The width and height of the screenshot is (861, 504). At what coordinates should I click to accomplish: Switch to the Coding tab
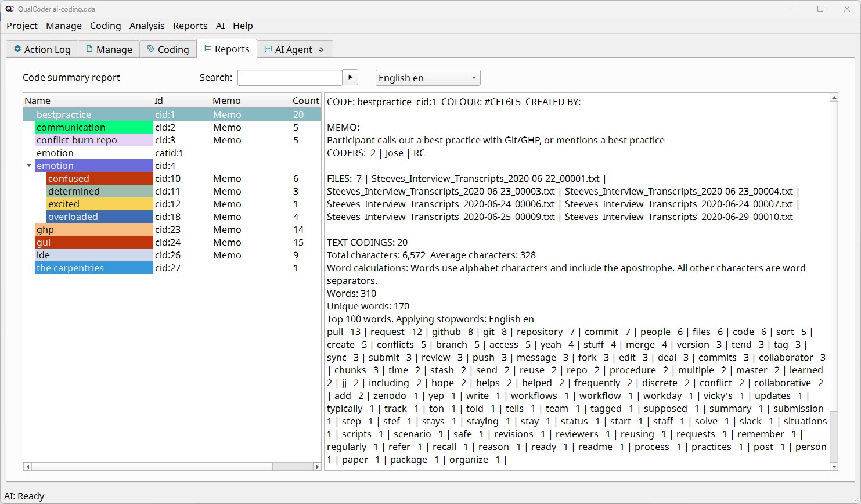click(168, 49)
